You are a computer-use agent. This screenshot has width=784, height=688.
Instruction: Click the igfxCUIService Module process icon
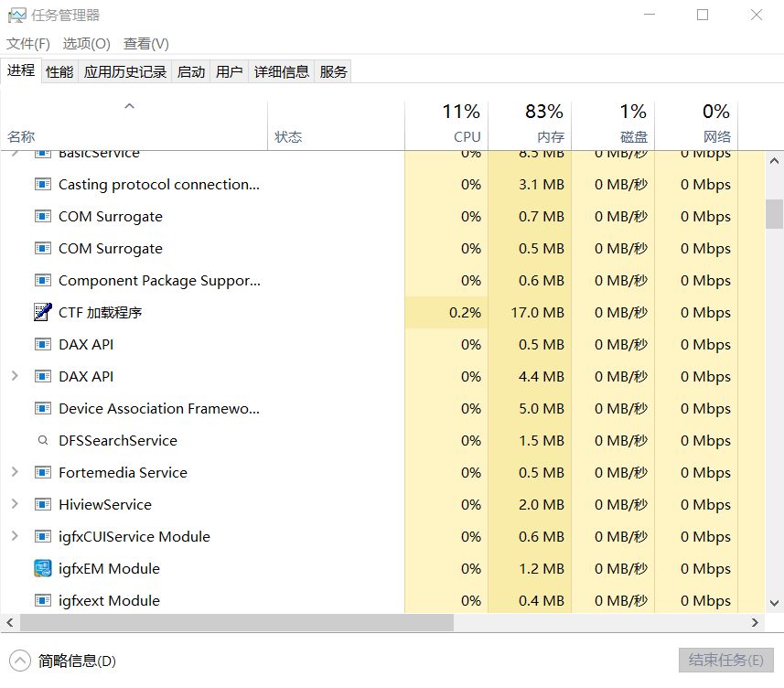(42, 536)
